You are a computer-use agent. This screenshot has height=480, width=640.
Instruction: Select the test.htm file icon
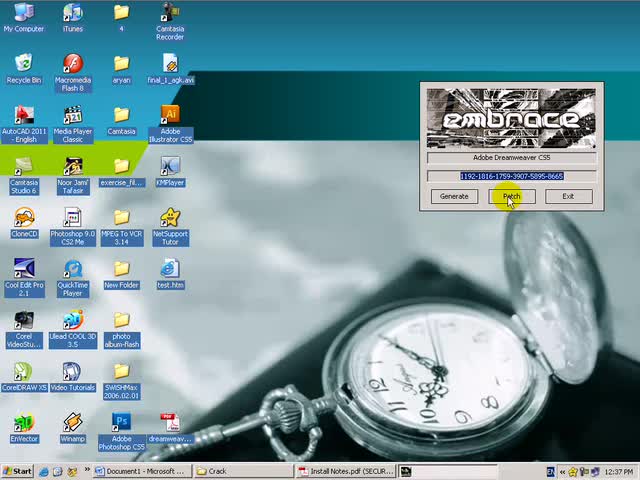170,274
